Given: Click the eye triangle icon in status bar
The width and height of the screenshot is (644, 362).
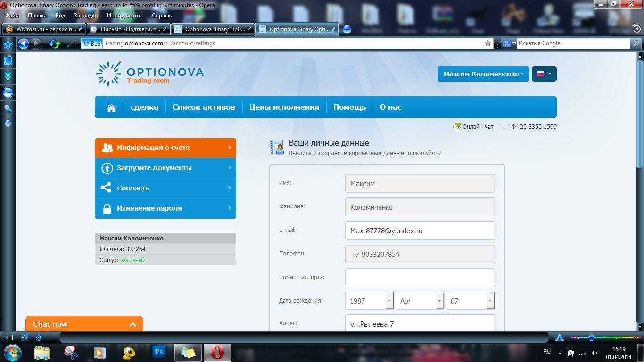Looking at the screenshot, I should pos(560,337).
